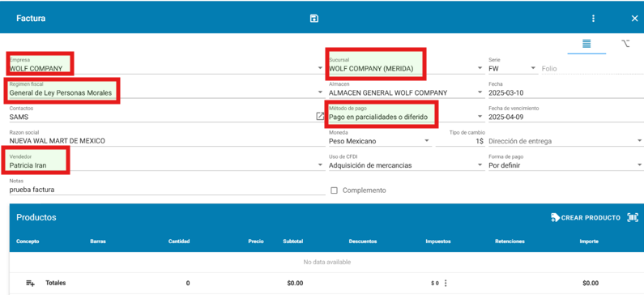Expand the Vendedor dropdown arrow
The height and width of the screenshot is (295, 644).
tap(320, 165)
